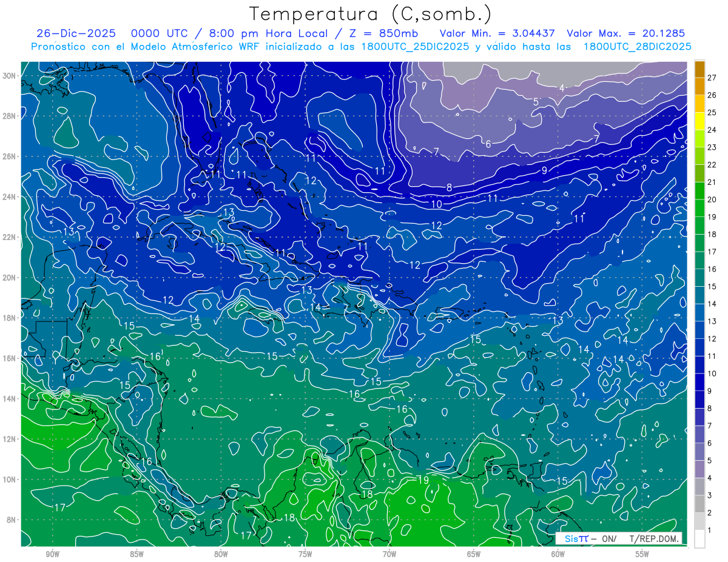Image resolution: width=728 pixels, height=562 pixels.
Task: Click the '22N' latitude axis label
Action: (x=9, y=237)
